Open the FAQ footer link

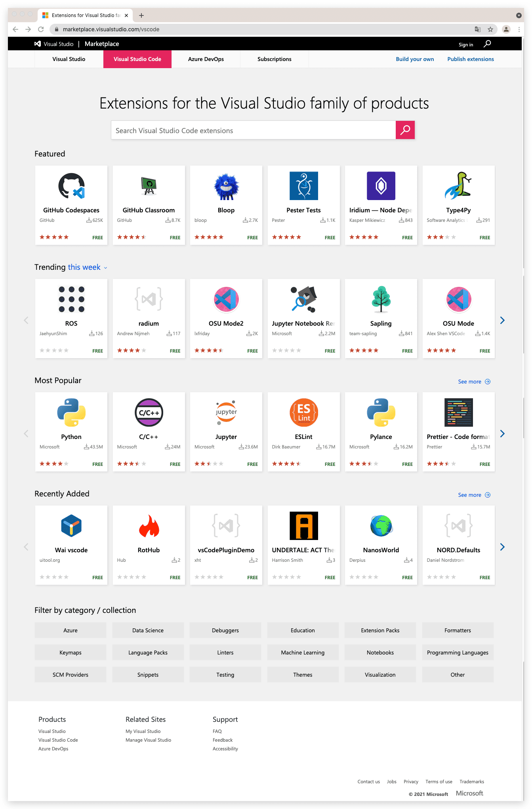217,731
